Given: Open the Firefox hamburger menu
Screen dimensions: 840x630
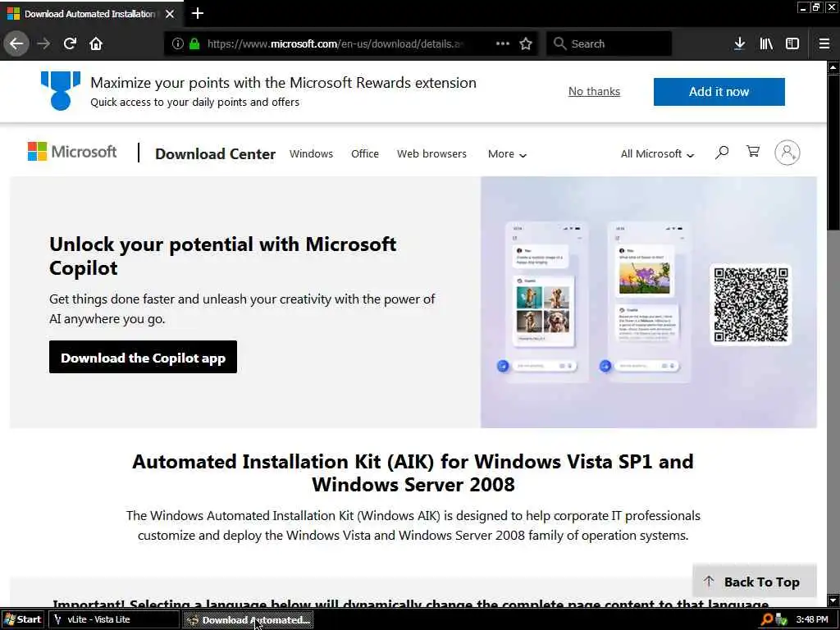Looking at the screenshot, I should [824, 43].
